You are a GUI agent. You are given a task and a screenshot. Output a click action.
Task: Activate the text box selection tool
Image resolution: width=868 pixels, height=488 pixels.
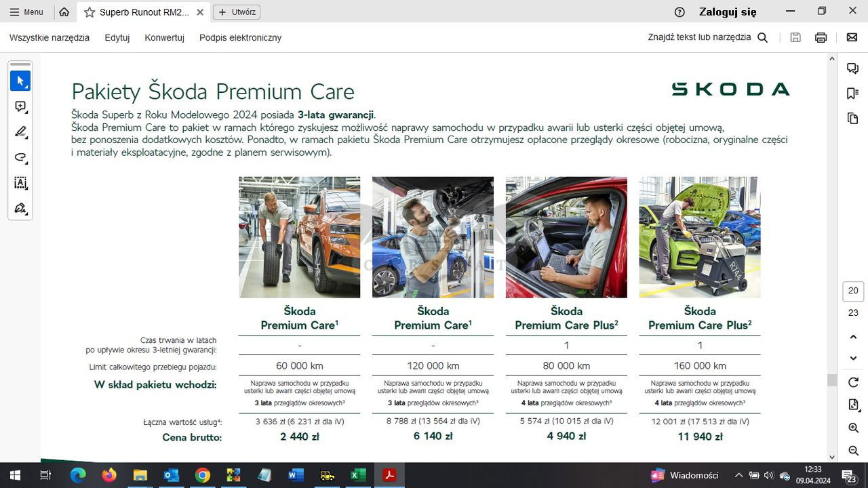tap(20, 182)
